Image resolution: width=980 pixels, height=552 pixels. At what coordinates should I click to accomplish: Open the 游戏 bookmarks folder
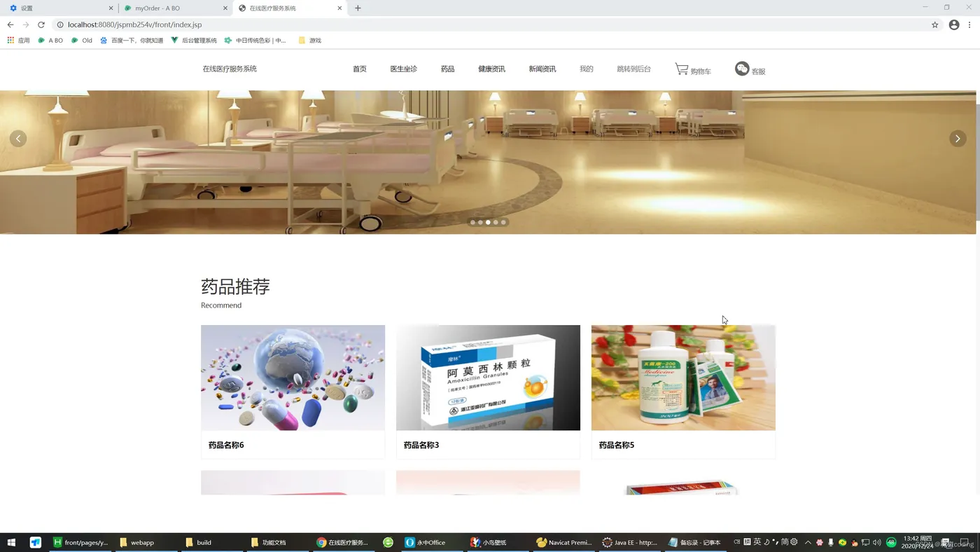(x=309, y=41)
